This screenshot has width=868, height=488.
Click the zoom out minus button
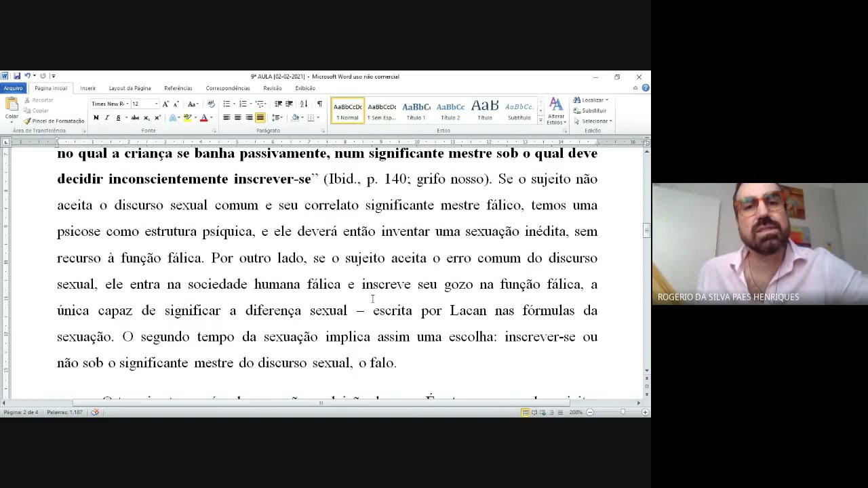[589, 412]
